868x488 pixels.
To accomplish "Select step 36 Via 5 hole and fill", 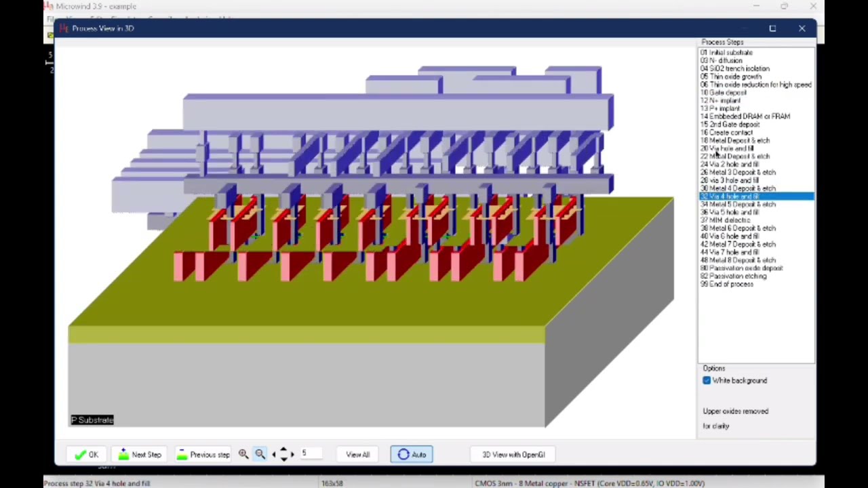I will pos(756,212).
